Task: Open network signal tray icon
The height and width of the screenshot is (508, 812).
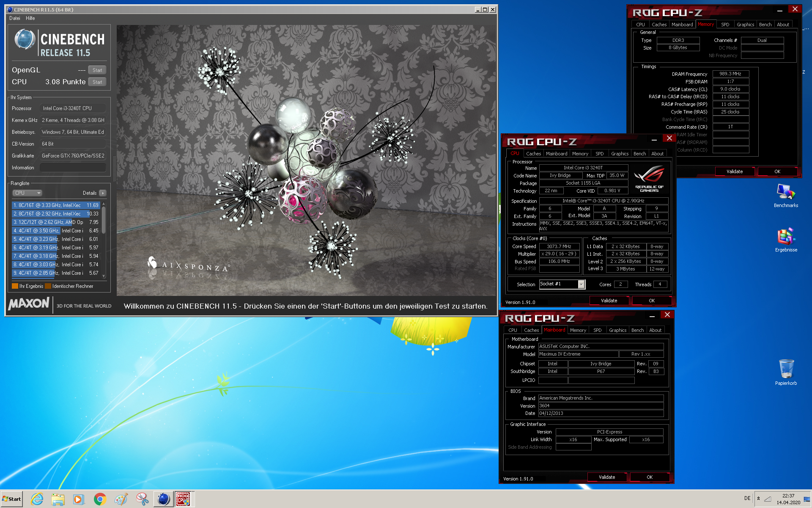Action: pos(768,499)
